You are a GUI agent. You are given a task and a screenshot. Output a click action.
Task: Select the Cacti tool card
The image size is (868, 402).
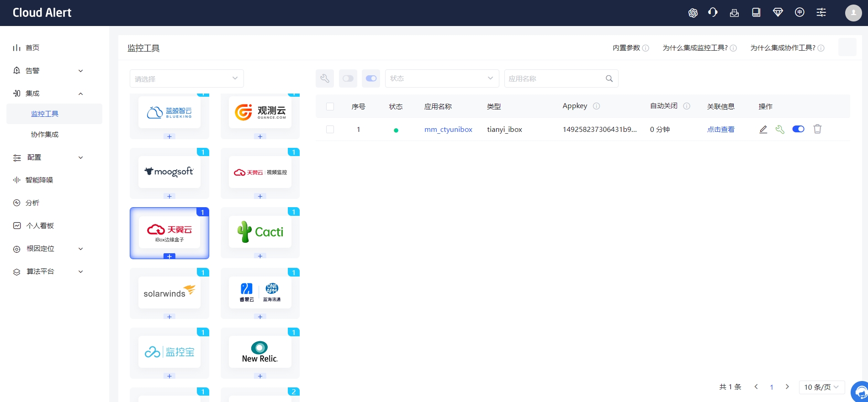pyautogui.click(x=260, y=232)
